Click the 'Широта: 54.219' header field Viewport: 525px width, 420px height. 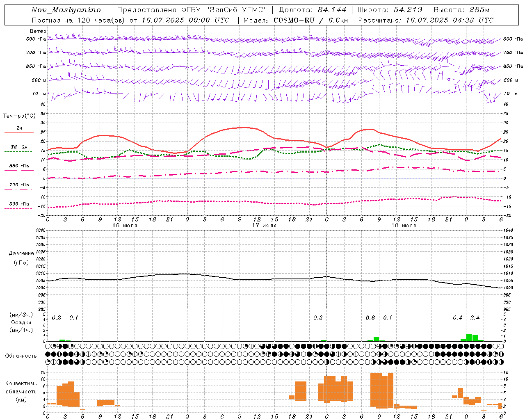tap(390, 10)
